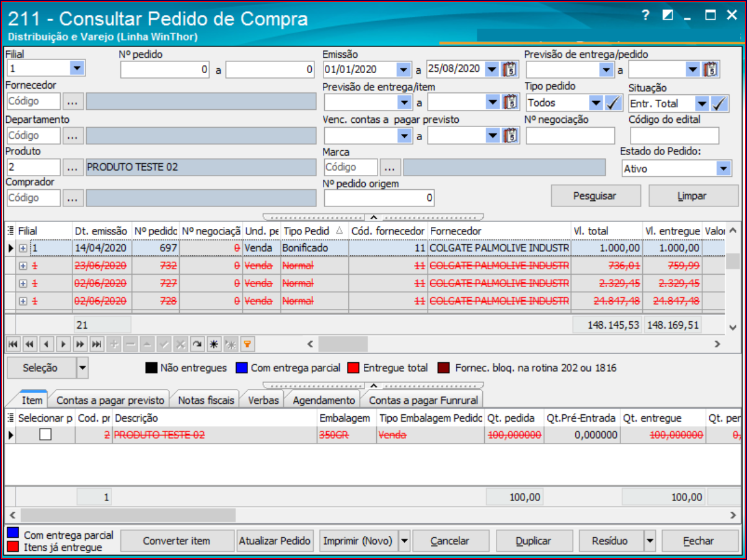The width and height of the screenshot is (747, 560).
Task: Open Estado do Pedido dropdown
Action: (x=723, y=169)
